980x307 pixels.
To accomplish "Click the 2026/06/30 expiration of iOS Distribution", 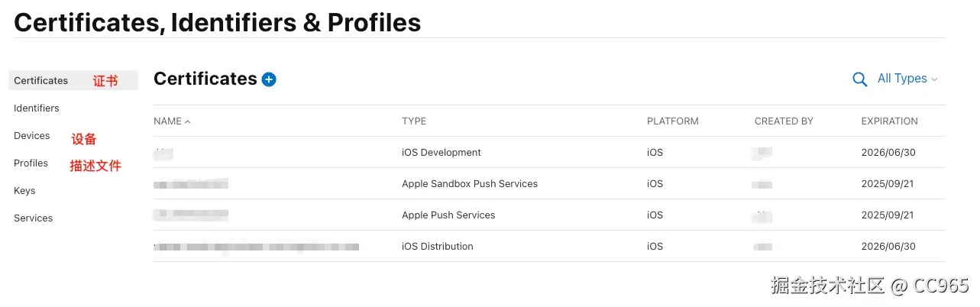I will [x=888, y=247].
